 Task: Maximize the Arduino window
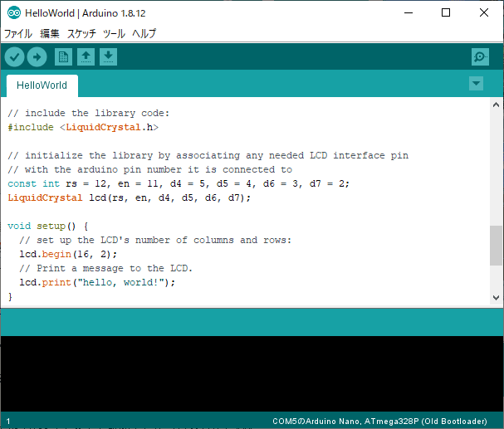tap(446, 12)
